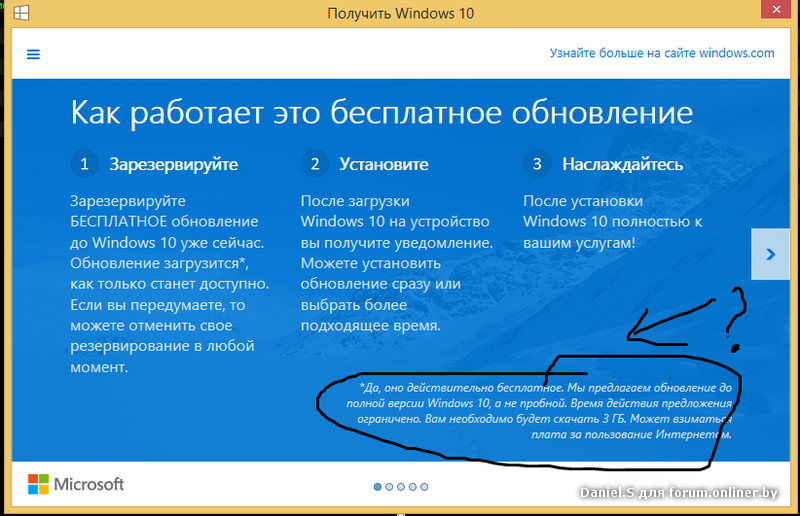Select the first page indicator dot
Viewport: 800px width, 516px height.
(x=378, y=487)
